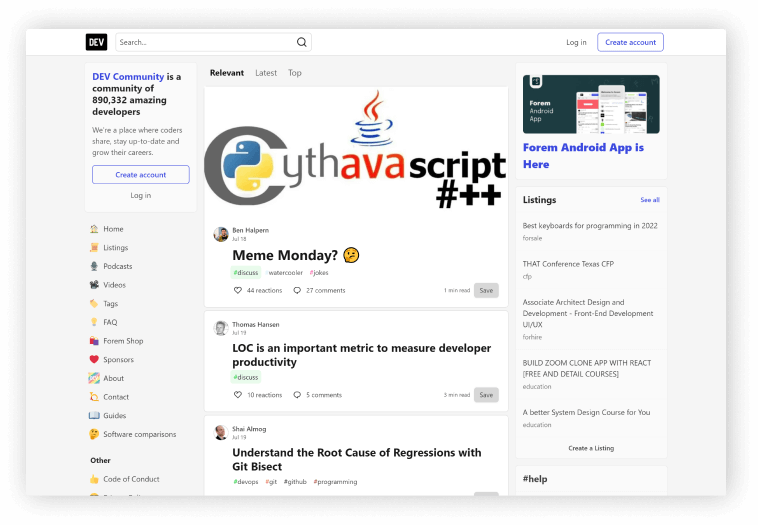Click the About rainbow icon
The height and width of the screenshot is (525, 758).
[x=94, y=378]
